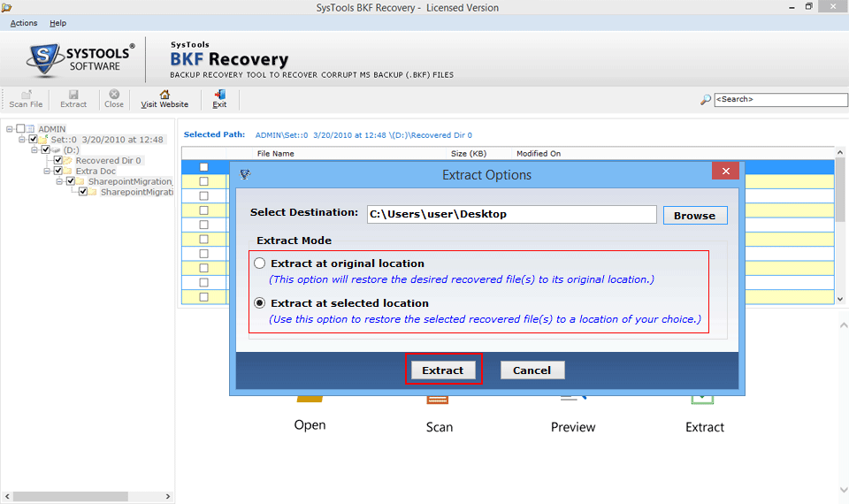Image resolution: width=849 pixels, height=504 pixels.
Task: Toggle the ADMIN tree checkbox
Action: 20,129
